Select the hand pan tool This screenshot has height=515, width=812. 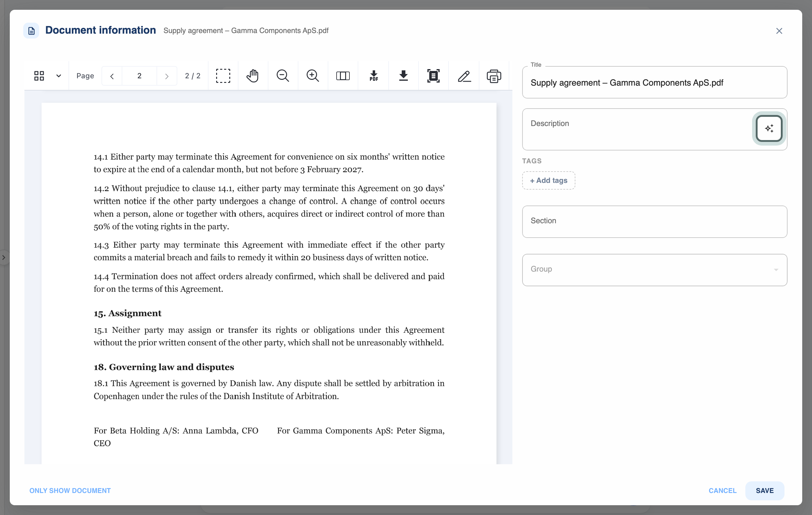coord(253,76)
